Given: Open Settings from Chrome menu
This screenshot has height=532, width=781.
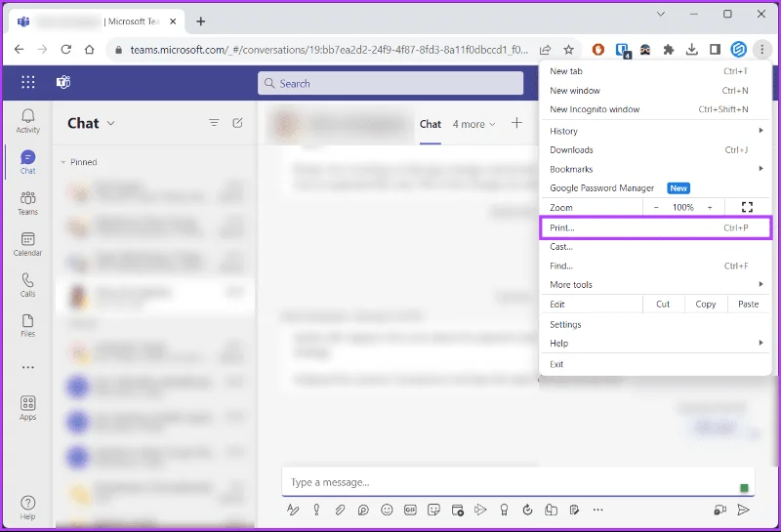Looking at the screenshot, I should [655, 325].
